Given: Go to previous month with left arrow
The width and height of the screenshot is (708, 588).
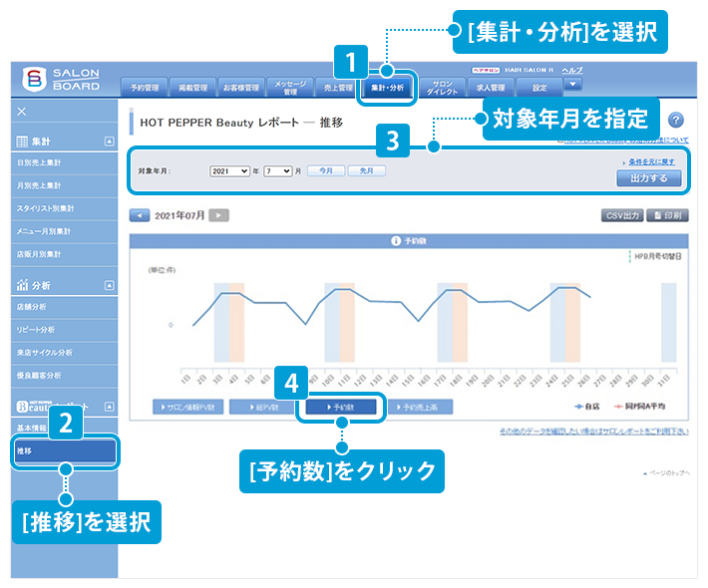Looking at the screenshot, I should pyautogui.click(x=140, y=214).
